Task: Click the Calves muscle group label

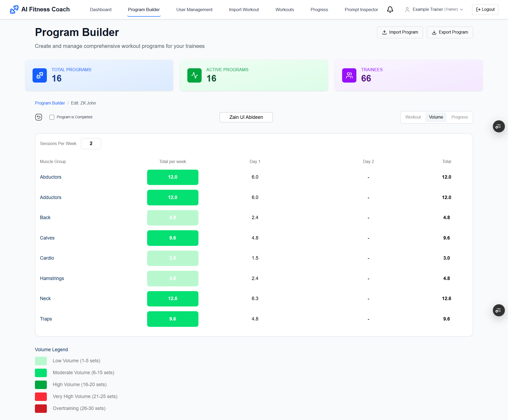Action: coord(47,238)
